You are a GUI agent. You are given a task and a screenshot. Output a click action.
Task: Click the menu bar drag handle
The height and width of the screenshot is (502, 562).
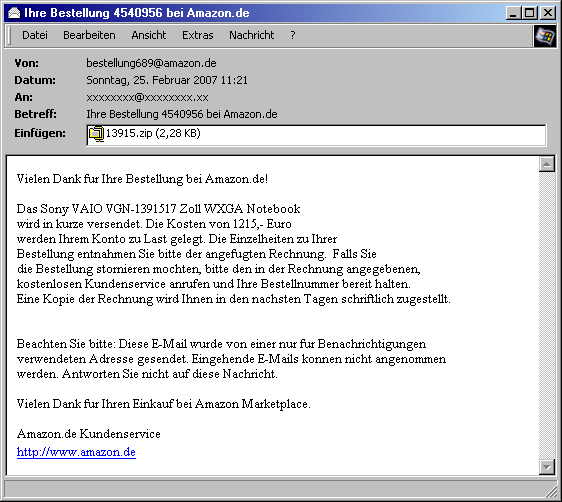[10, 35]
